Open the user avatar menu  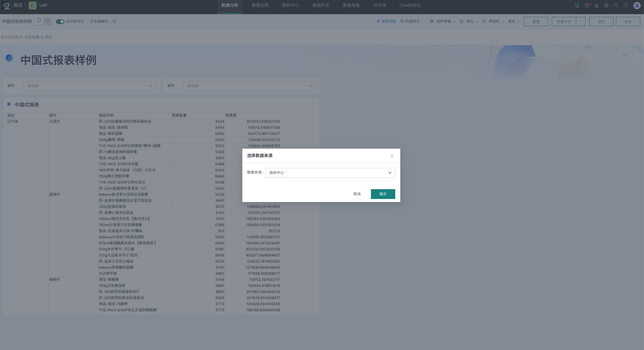pyautogui.click(x=637, y=5)
